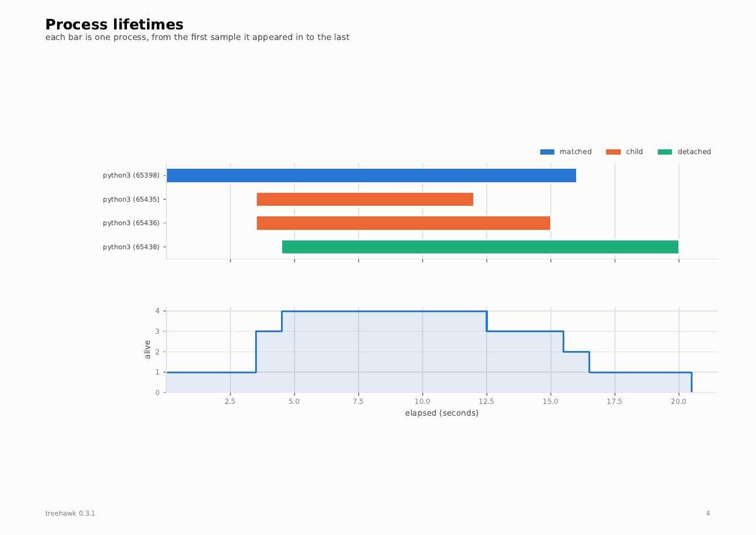
Task: Click the 12.5 tick label on x-axis
Action: [486, 402]
